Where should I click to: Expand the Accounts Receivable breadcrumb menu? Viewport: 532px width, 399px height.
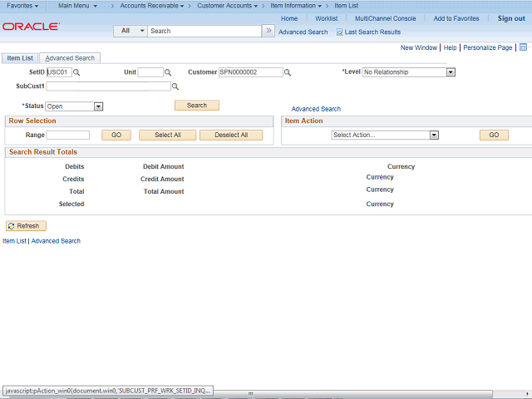click(152, 6)
